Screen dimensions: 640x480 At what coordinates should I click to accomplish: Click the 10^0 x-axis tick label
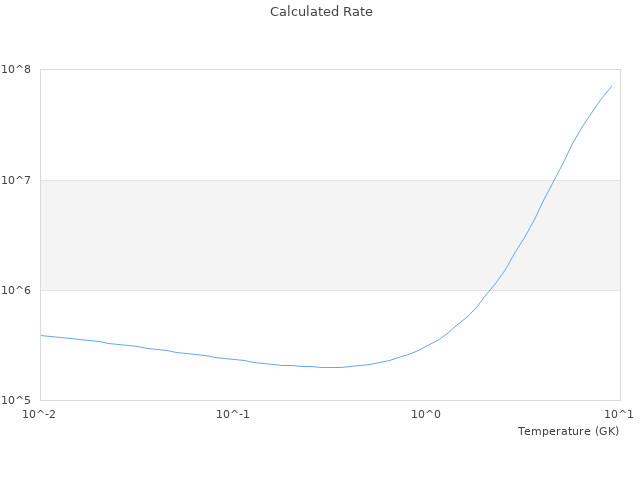click(427, 414)
